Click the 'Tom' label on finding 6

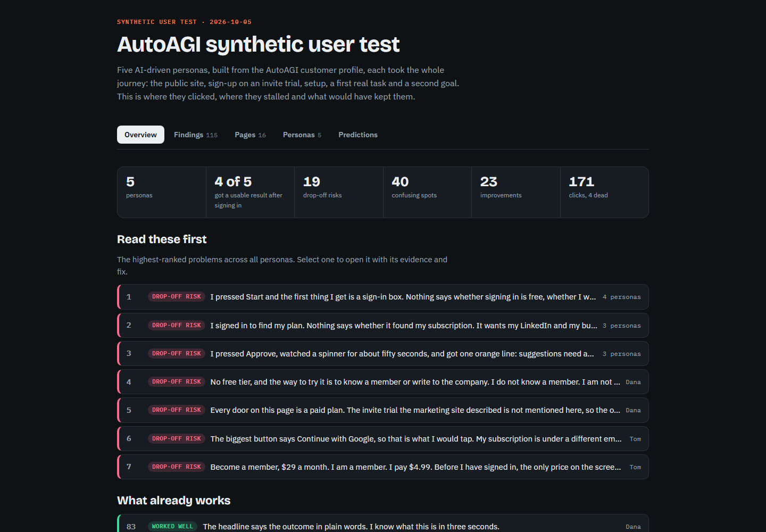[635, 439]
